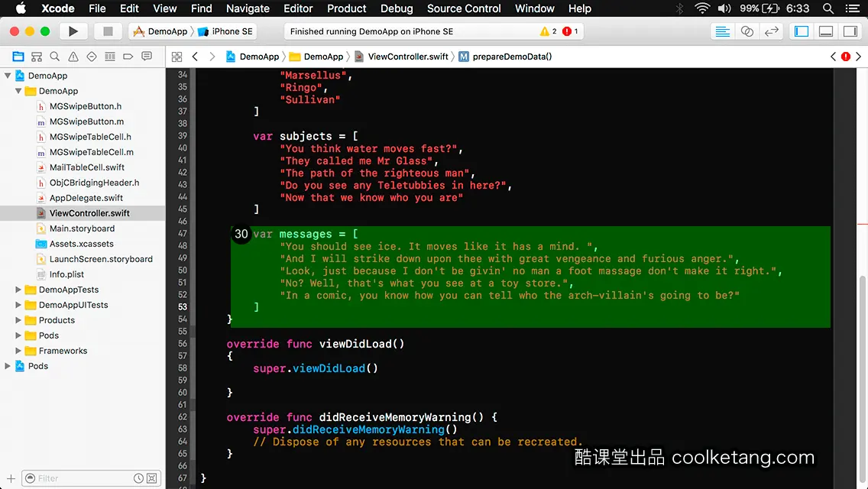The image size is (868, 489).
Task: Open the find navigator
Action: (55, 57)
